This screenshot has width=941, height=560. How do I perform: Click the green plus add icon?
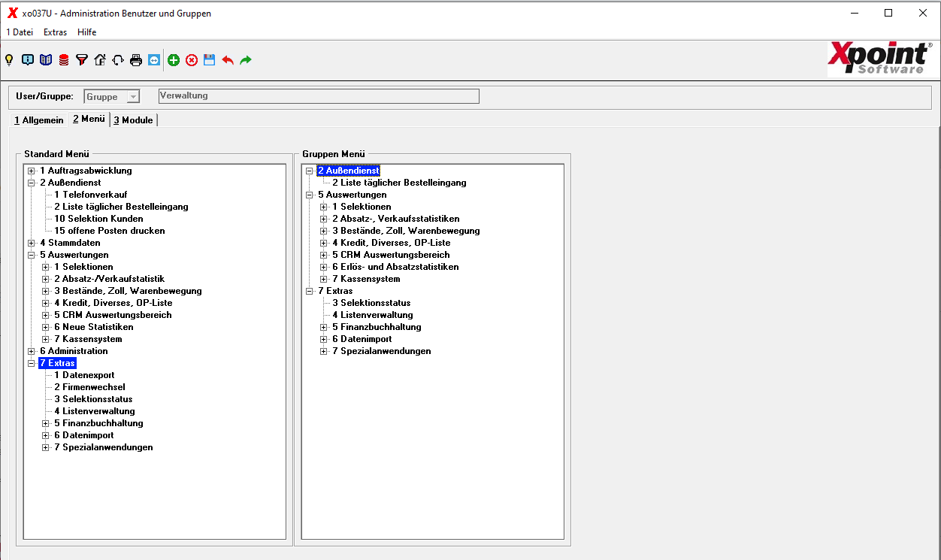pyautogui.click(x=174, y=60)
